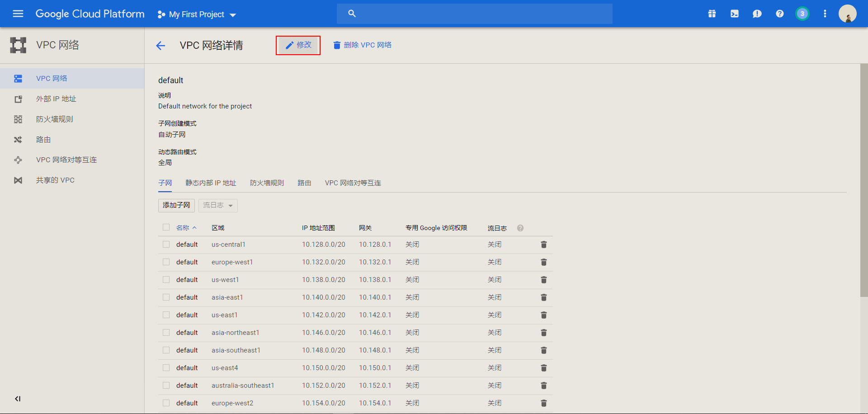The height and width of the screenshot is (414, 868).
Task: Delete the europe-west1 subnet via trash icon
Action: point(544,262)
